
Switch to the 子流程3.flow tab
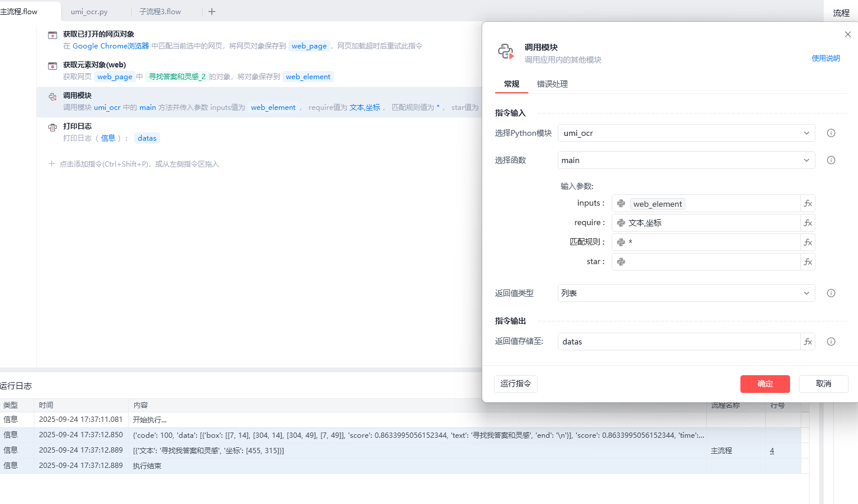point(160,11)
